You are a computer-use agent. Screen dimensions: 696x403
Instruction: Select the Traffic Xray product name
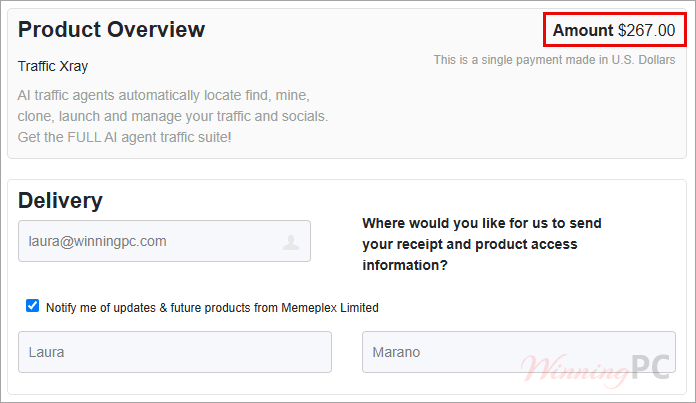click(53, 66)
